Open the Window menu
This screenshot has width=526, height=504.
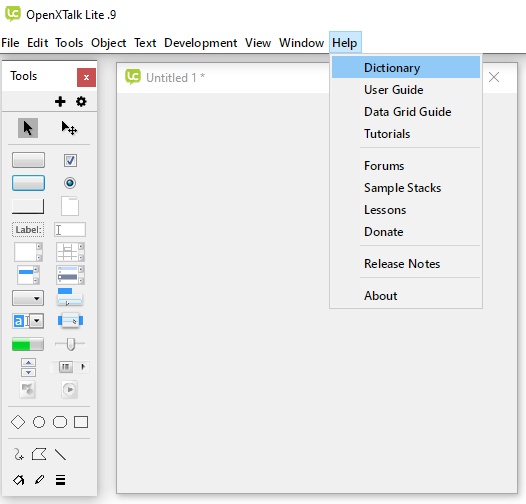(x=301, y=43)
